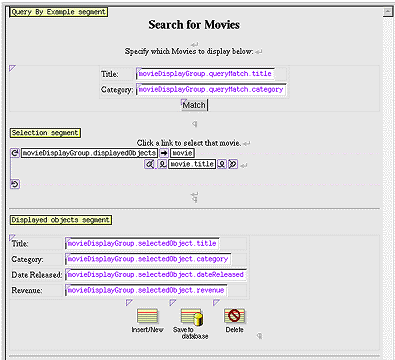Select the first icon left of movie.title

point(149,164)
